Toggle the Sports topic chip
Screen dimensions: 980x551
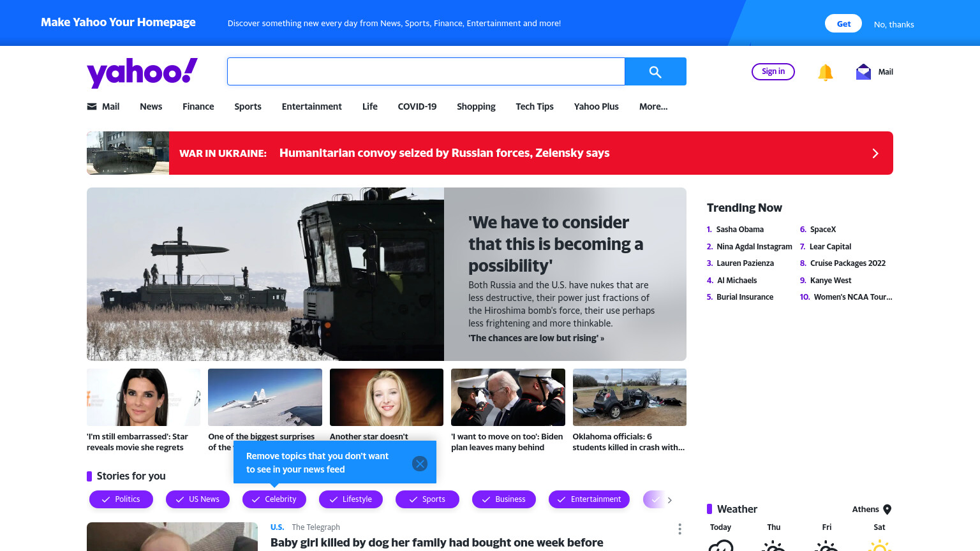coord(427,499)
